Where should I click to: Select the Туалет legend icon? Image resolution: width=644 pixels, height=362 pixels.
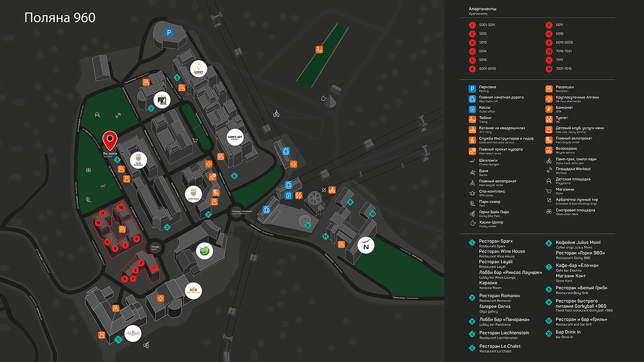coord(549,119)
